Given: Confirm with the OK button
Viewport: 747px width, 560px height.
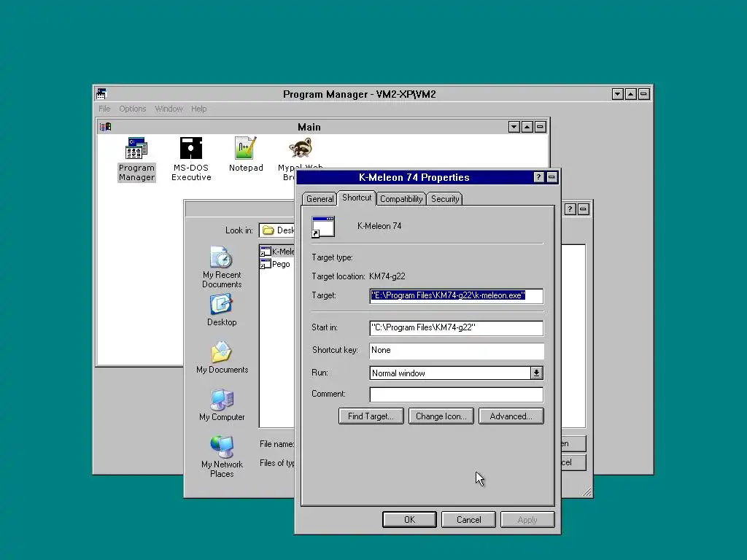Looking at the screenshot, I should coord(409,519).
